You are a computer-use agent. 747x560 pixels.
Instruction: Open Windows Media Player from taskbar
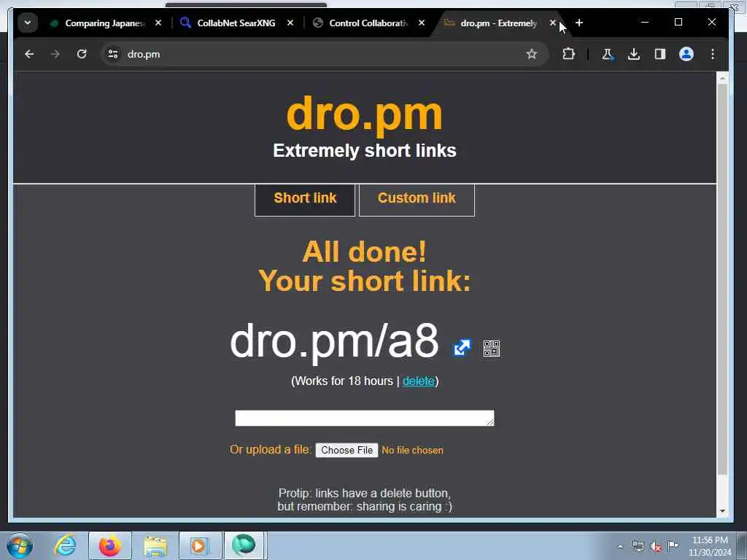tap(200, 545)
